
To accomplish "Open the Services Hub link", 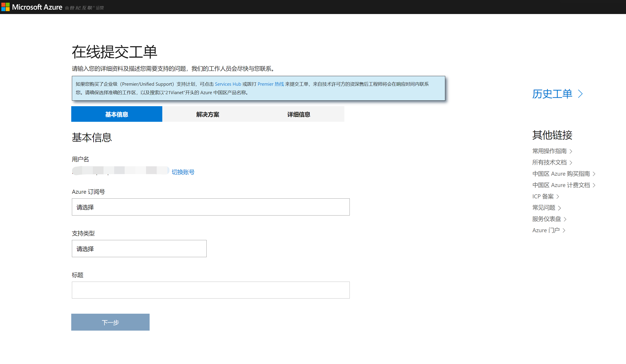I will coord(228,84).
